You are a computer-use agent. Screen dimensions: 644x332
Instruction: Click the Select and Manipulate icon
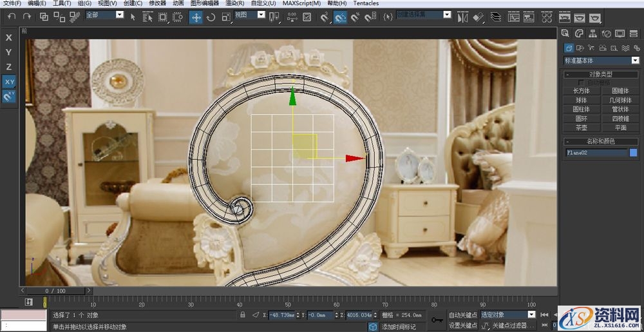tap(292, 17)
